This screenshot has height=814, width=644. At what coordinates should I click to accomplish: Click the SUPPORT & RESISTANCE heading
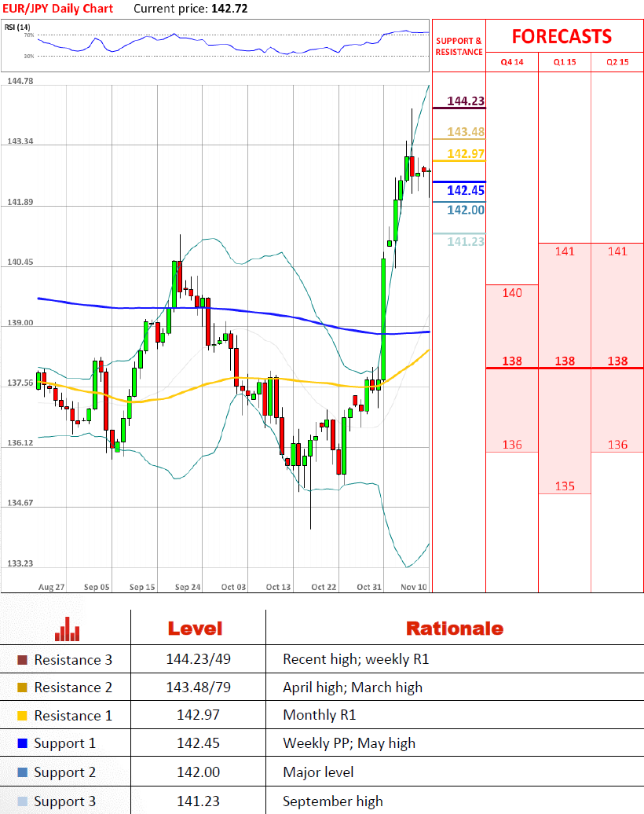(459, 46)
